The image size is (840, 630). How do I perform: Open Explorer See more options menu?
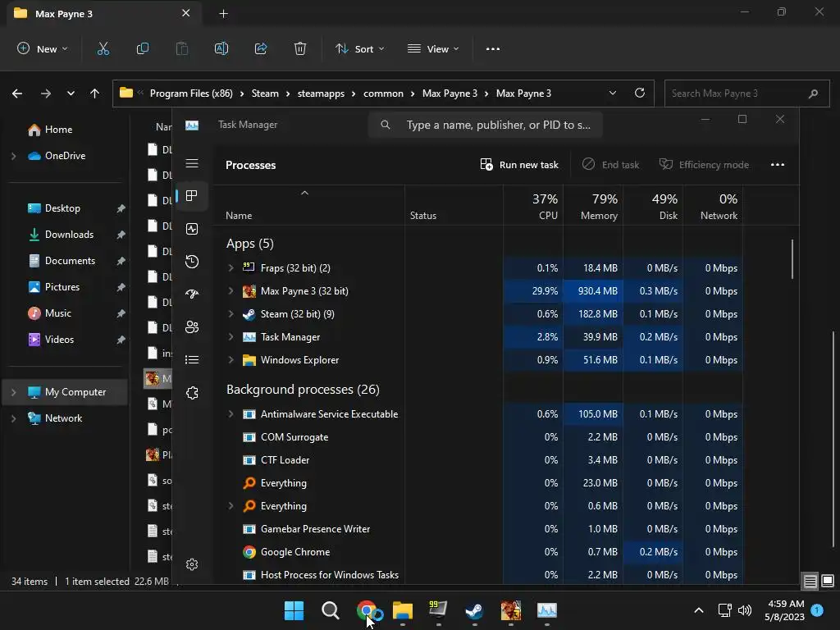(493, 48)
